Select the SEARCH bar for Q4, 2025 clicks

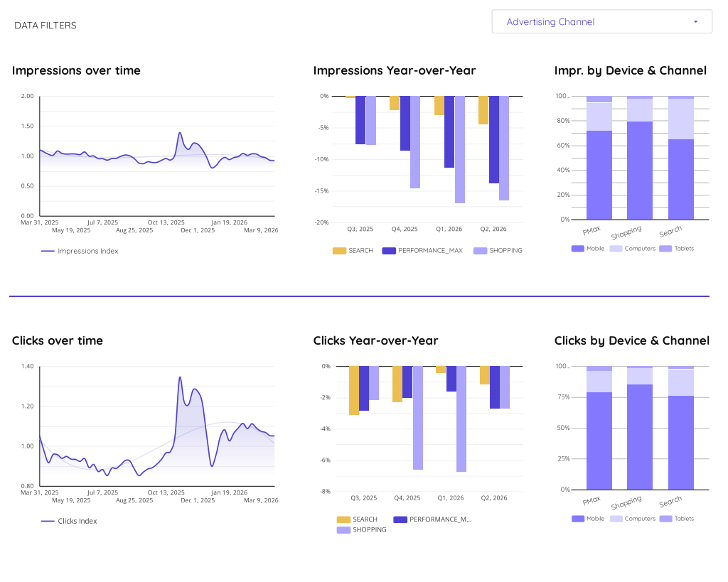397,384
